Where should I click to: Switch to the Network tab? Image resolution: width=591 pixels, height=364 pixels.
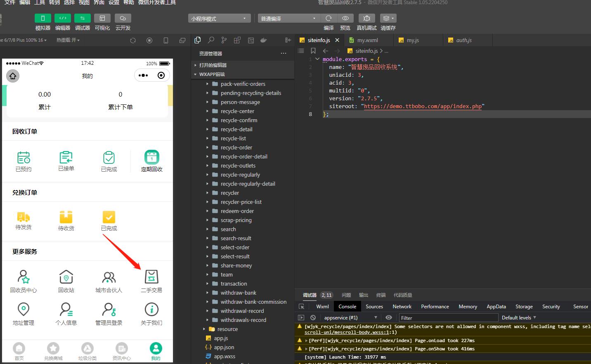tap(402, 306)
